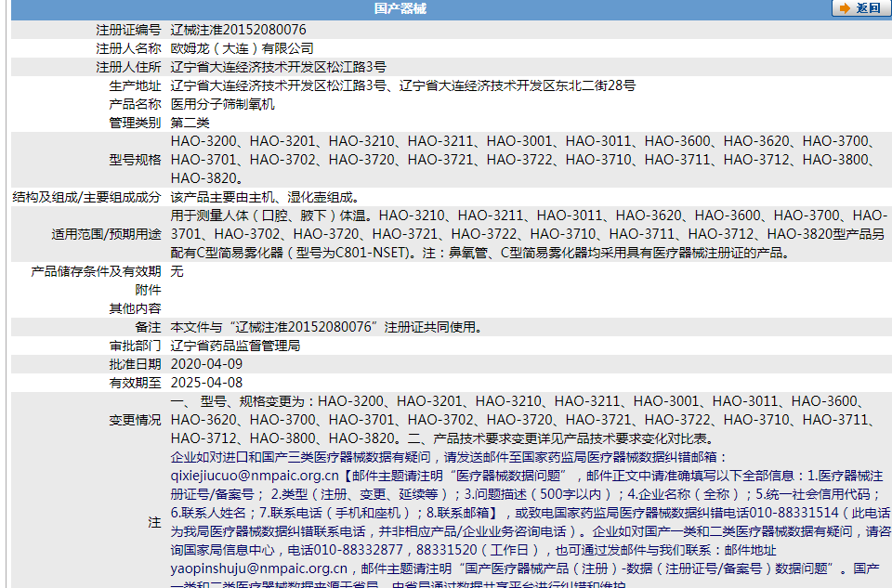Screen dimensions: 892x588
Task: Click email qixiejiucuo@nmpaic.org.cn
Action: tap(255, 476)
